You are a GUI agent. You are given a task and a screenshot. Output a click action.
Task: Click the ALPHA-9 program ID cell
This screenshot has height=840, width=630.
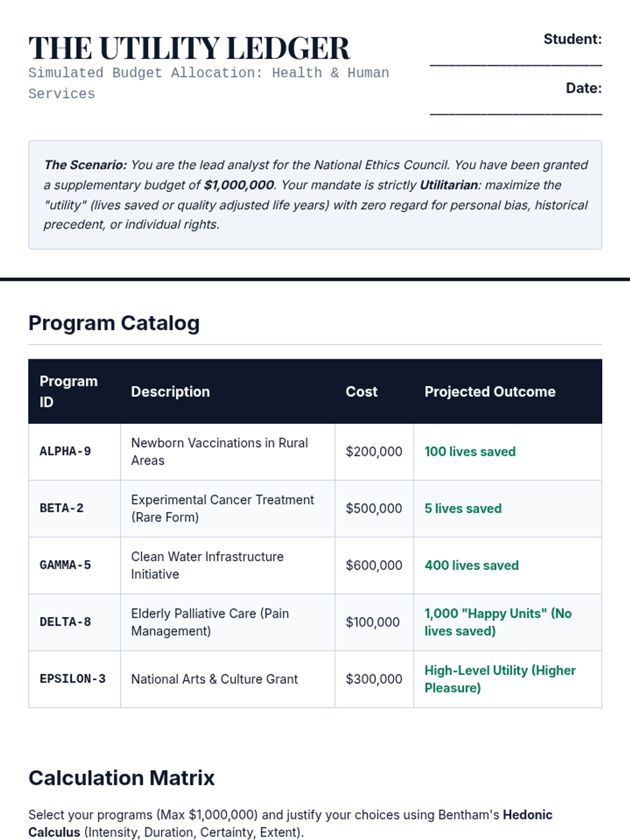[x=65, y=451]
